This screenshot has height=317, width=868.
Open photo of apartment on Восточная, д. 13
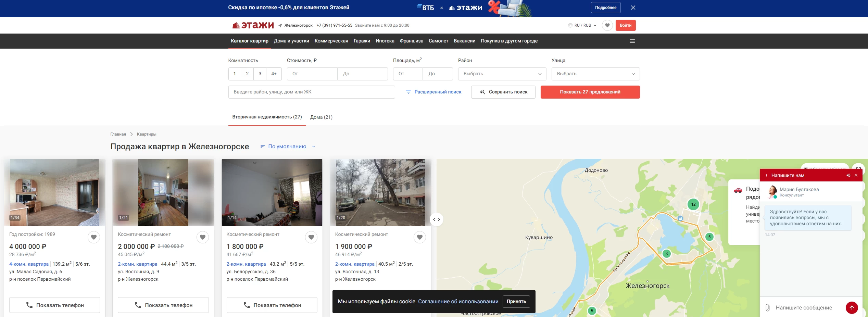click(x=380, y=192)
